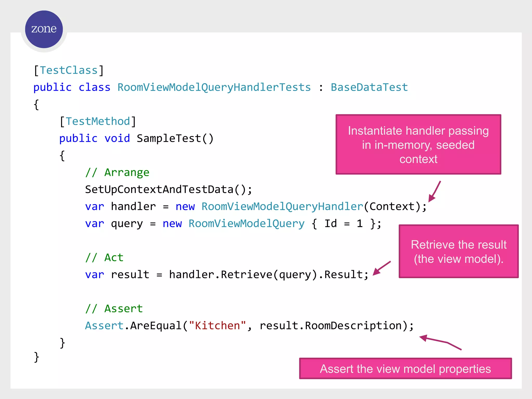Click the SetUpContextAndTestData() call
This screenshot has width=532, height=399.
click(168, 189)
